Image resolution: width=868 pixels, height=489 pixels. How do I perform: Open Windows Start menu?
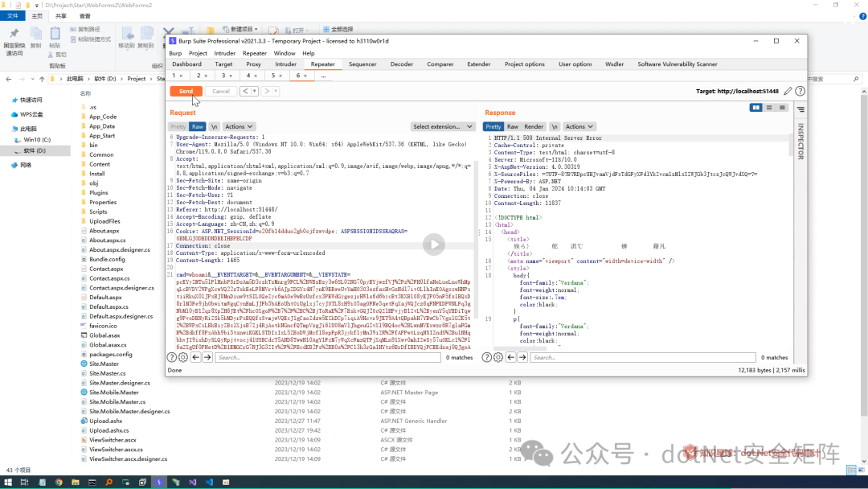[x=8, y=483]
